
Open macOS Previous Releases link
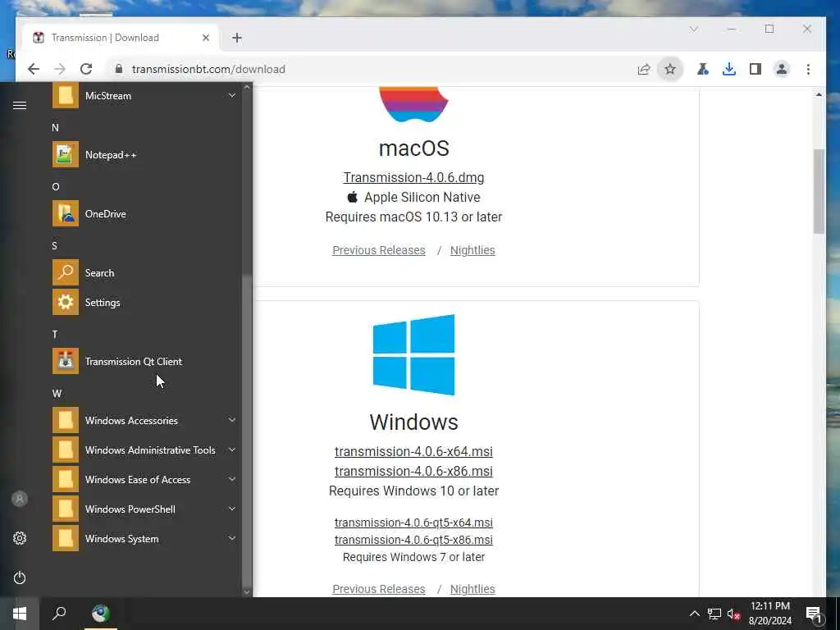379,250
